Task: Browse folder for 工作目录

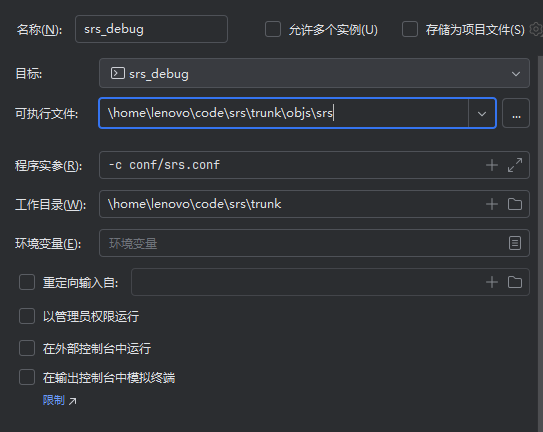Action: click(x=515, y=204)
